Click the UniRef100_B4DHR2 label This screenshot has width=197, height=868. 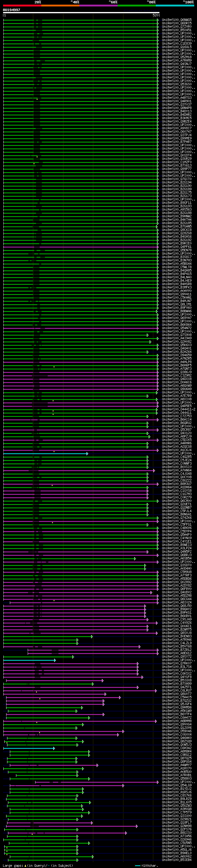177,115
